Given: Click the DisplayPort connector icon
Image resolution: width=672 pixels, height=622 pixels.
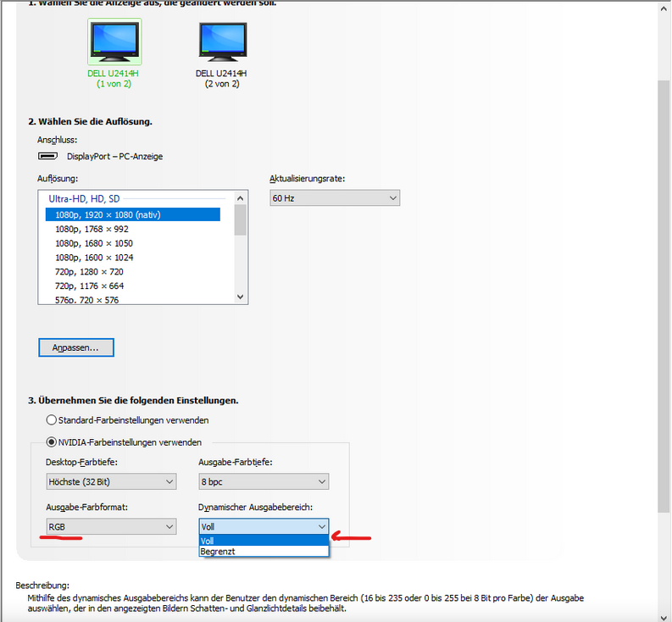Looking at the screenshot, I should click(x=47, y=156).
